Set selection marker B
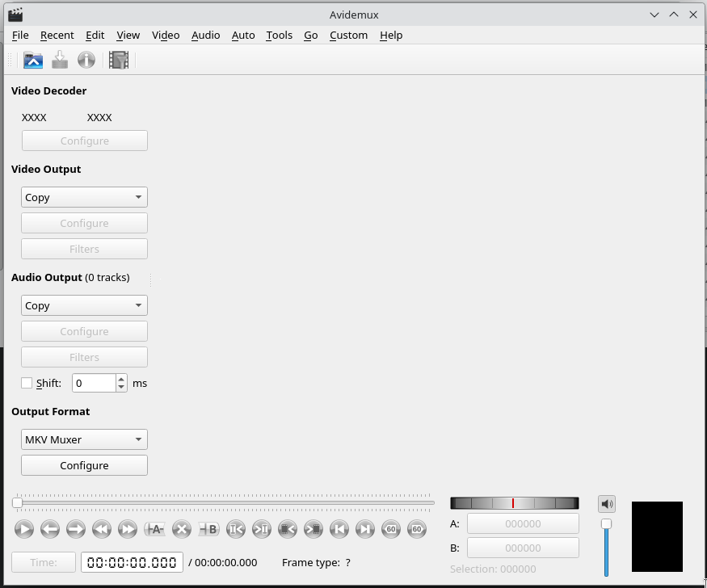 tap(208, 529)
